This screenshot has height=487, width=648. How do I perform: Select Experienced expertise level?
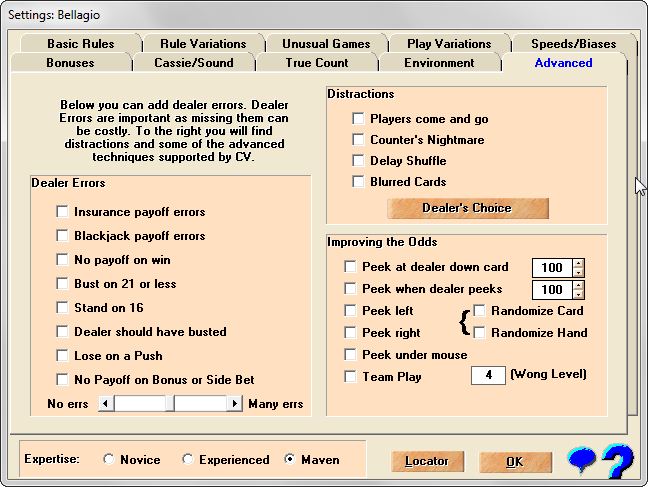[x=188, y=459]
